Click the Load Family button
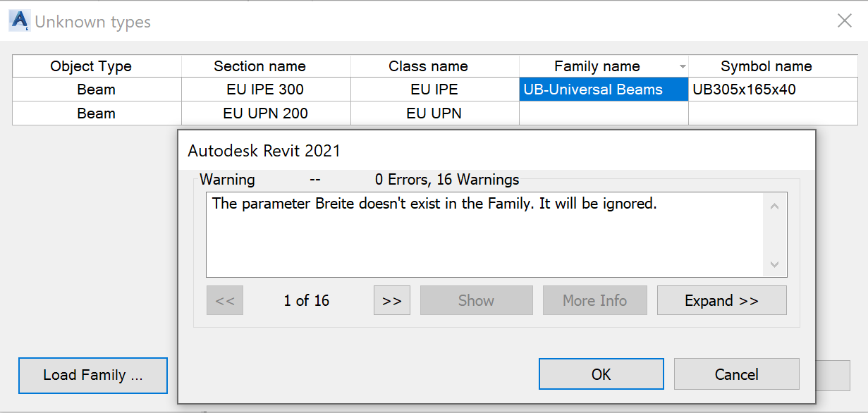This screenshot has height=413, width=868. point(93,375)
